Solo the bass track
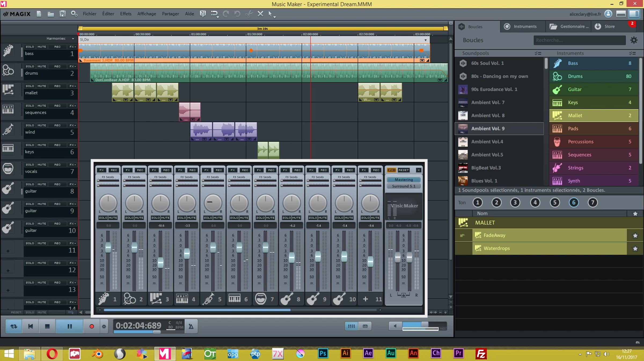Viewport: 644px width, 361px height. [30, 47]
